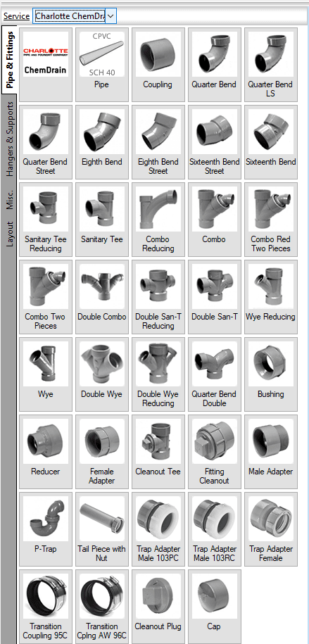Viewport: 309px width, 644px height.
Task: Pick the Sixteenth Bend Street fitting
Action: pyautogui.click(x=214, y=142)
